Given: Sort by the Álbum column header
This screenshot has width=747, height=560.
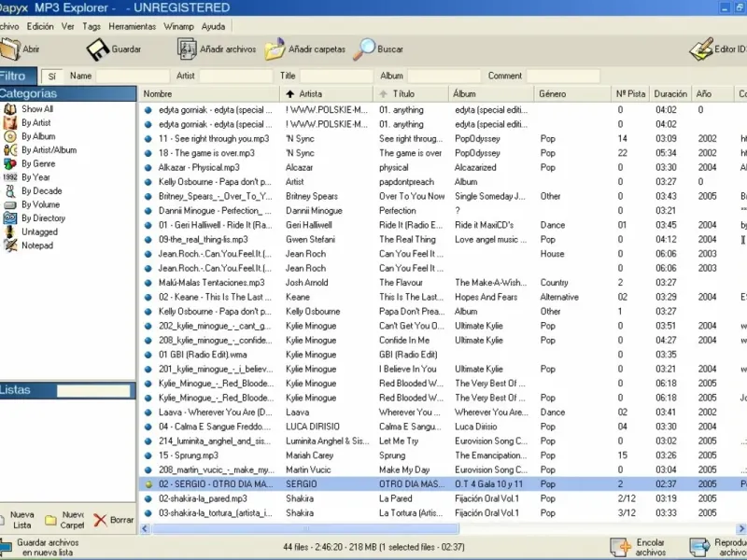Looking at the screenshot, I should point(491,94).
